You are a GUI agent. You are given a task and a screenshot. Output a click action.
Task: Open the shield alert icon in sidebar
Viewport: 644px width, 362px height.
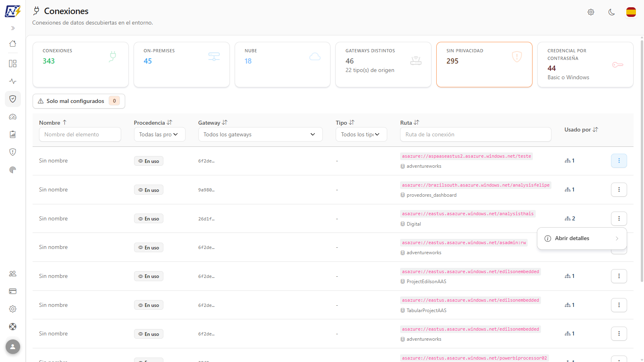(x=13, y=152)
